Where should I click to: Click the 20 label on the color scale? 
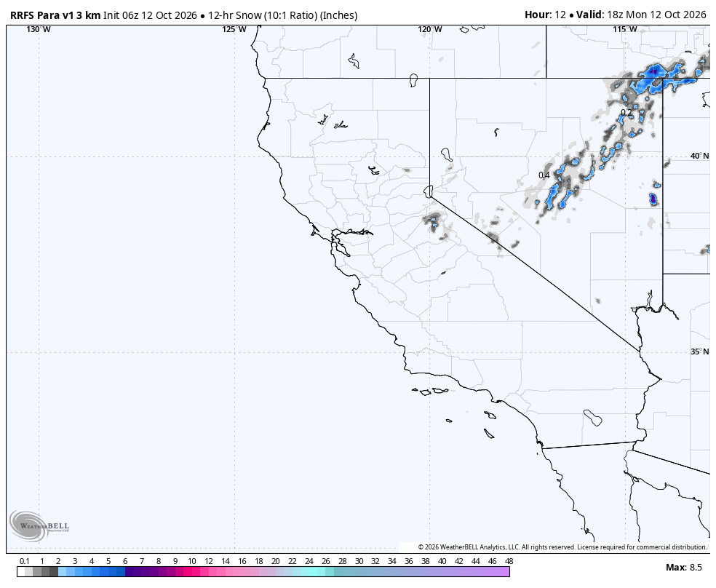coord(275,562)
